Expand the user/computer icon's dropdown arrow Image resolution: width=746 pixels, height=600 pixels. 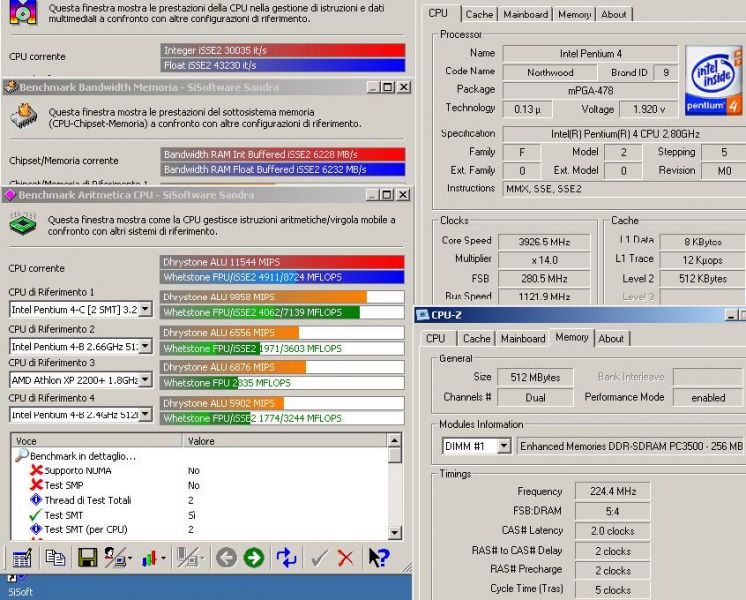129,558
